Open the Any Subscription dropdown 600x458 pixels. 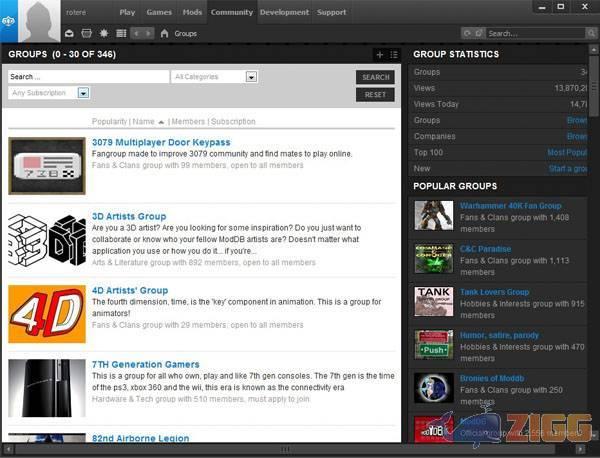point(83,93)
